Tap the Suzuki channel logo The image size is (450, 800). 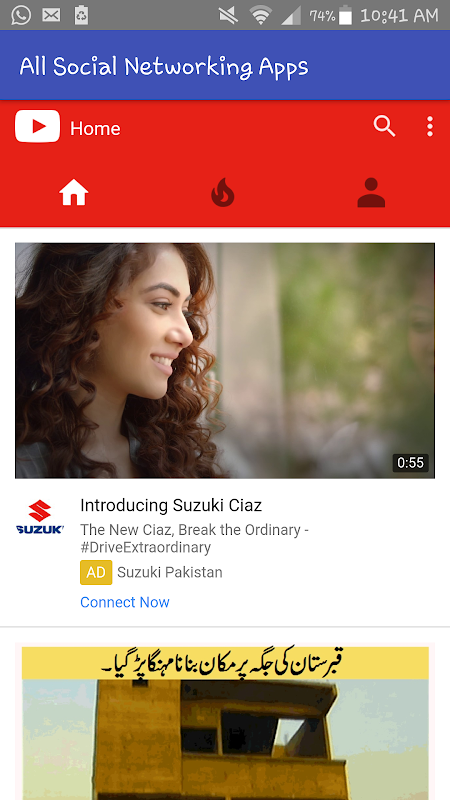coord(40,517)
